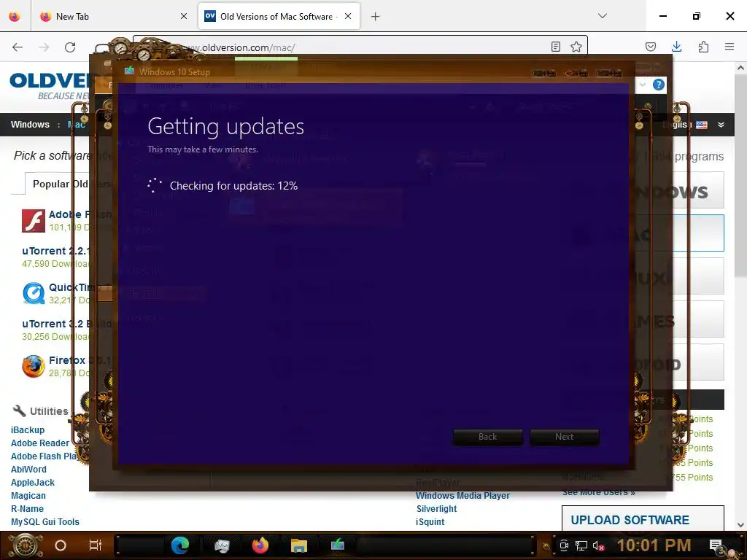This screenshot has height=560, width=747.
Task: Click the Firefox View icon
Action: (x=15, y=16)
